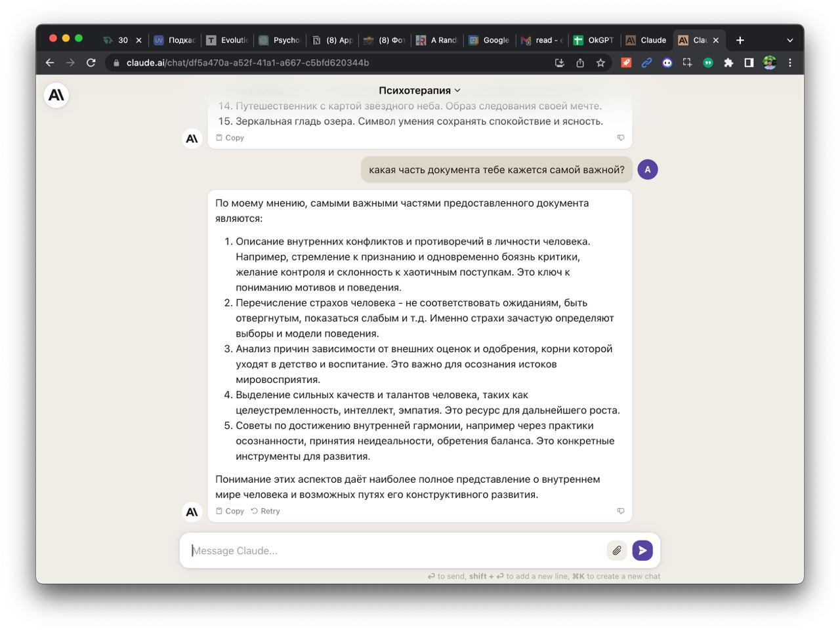This screenshot has height=631, width=840.
Task: Attach a file with the paperclip icon
Action: [x=617, y=550]
